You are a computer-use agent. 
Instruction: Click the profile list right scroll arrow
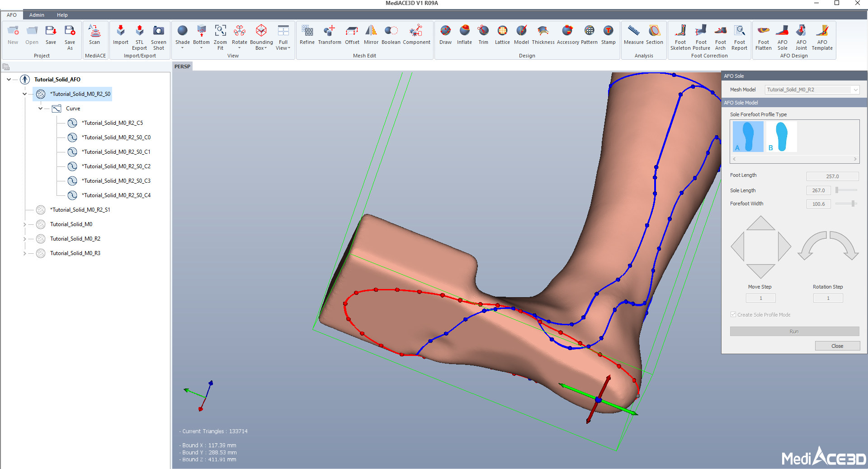[x=855, y=159]
